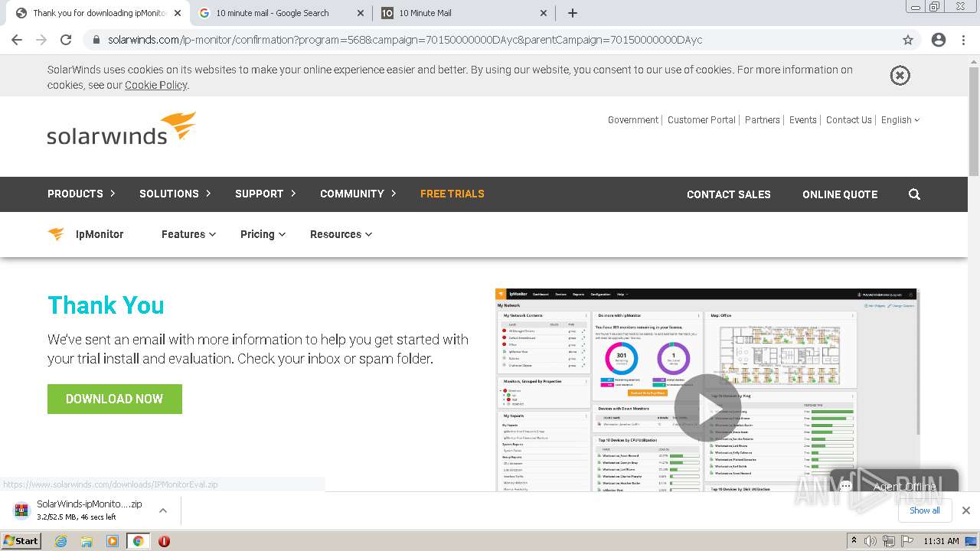Viewport: 980px width, 551px height.
Task: Click the taskbar clock 11:31 AM
Action: click(941, 541)
